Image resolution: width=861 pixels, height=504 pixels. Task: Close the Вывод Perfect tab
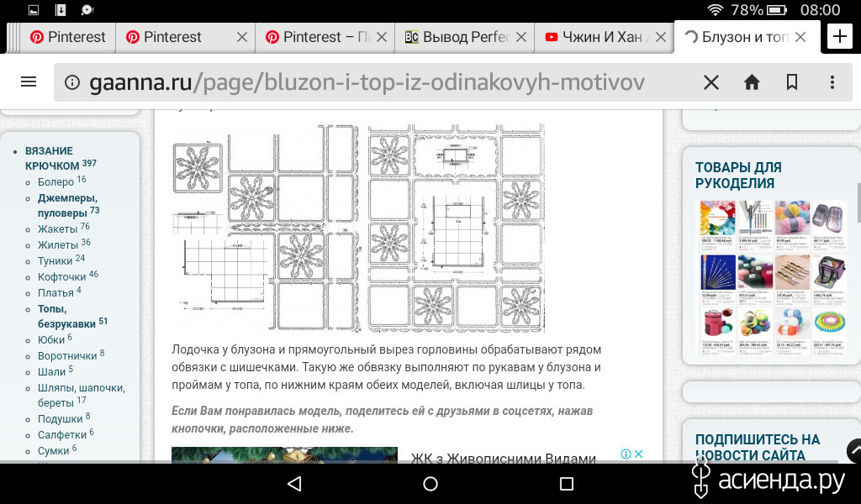(521, 37)
